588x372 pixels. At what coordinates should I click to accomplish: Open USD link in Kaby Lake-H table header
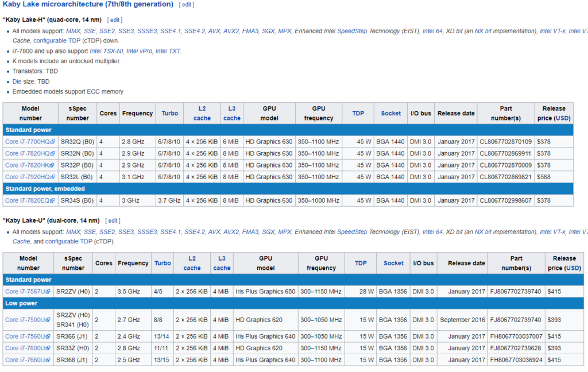pyautogui.click(x=562, y=118)
